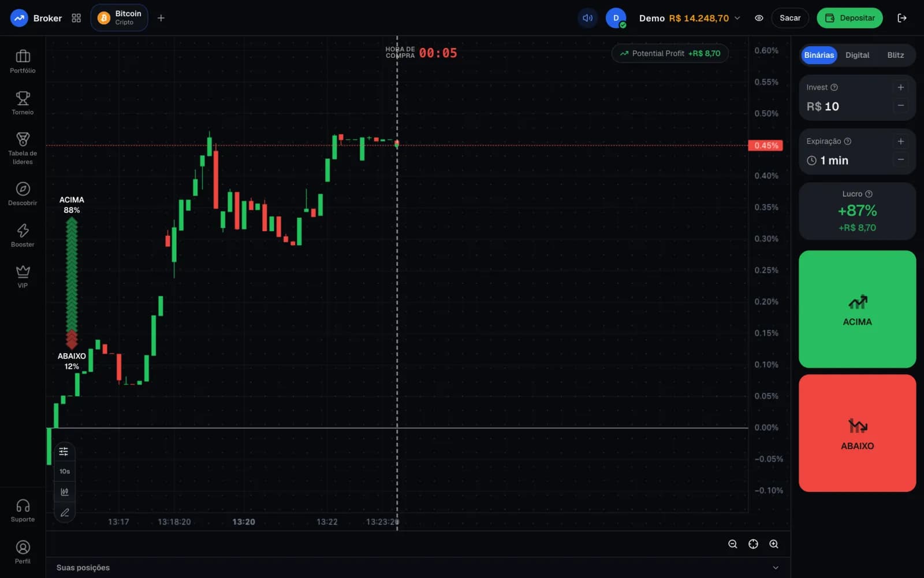
Task: Open the VIP crown section
Action: (x=23, y=276)
